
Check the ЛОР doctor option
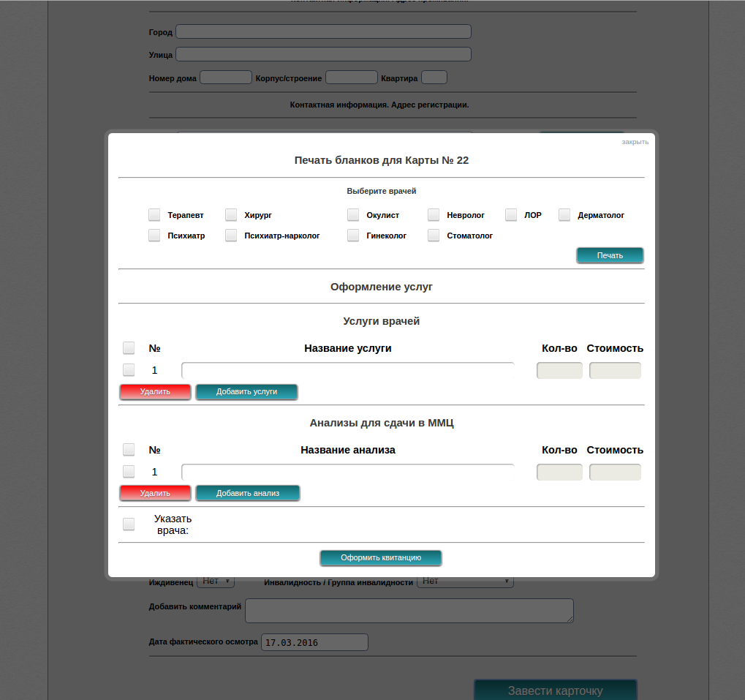511,215
